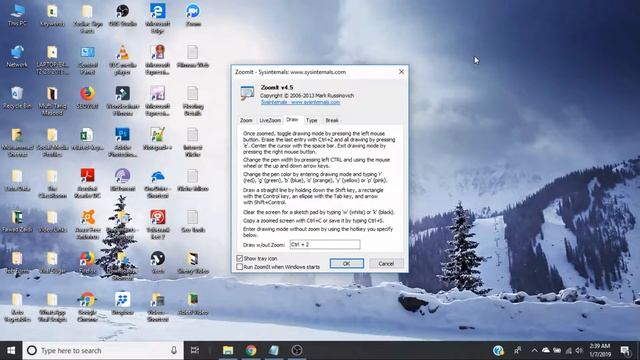Click the Get Help taskbar icon

498,351
